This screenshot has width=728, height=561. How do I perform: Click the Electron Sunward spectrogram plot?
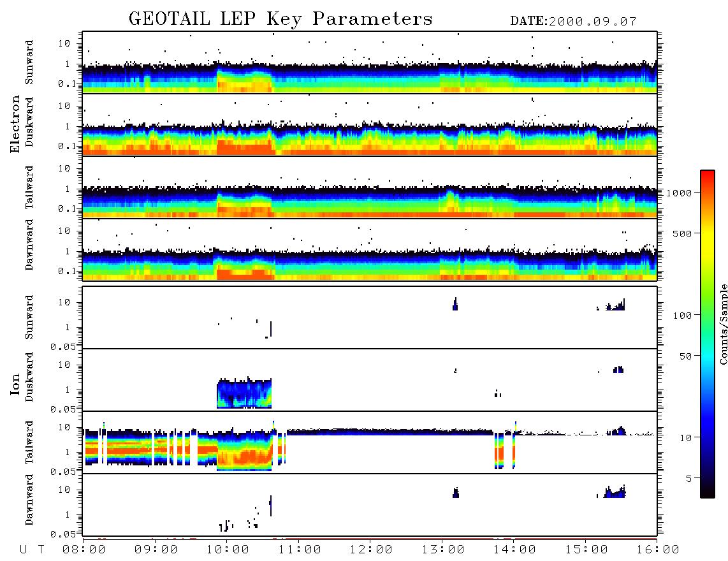click(x=370, y=62)
